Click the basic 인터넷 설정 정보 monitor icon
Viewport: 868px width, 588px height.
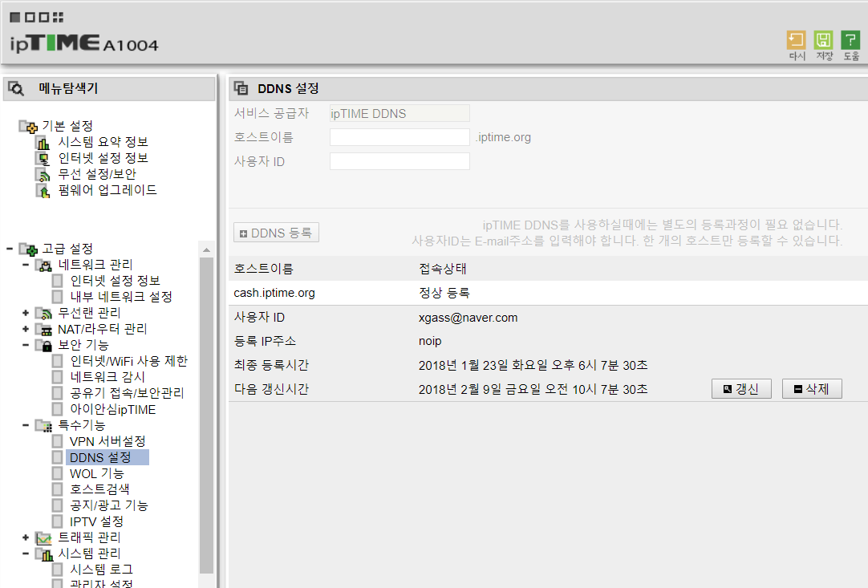43,159
